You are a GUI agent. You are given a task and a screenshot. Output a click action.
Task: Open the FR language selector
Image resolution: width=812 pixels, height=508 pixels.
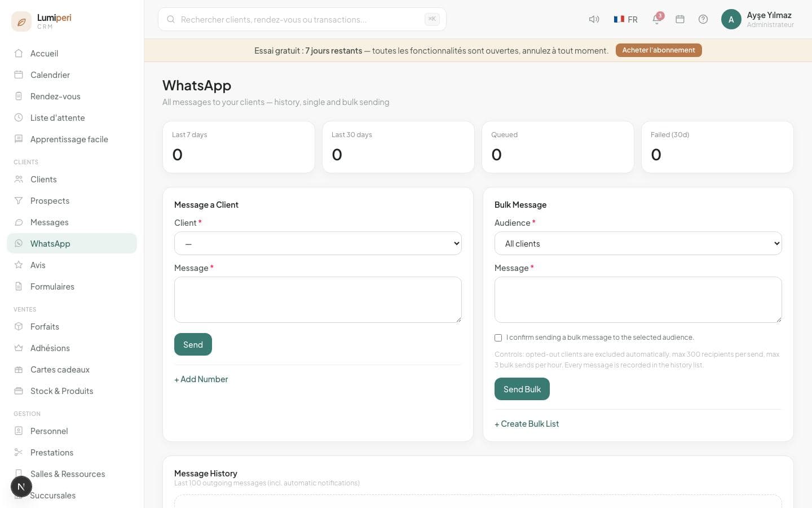click(x=626, y=19)
